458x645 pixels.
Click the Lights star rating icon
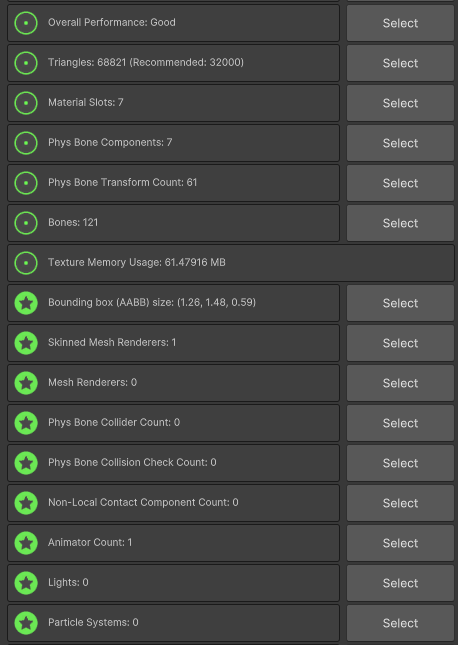click(26, 583)
